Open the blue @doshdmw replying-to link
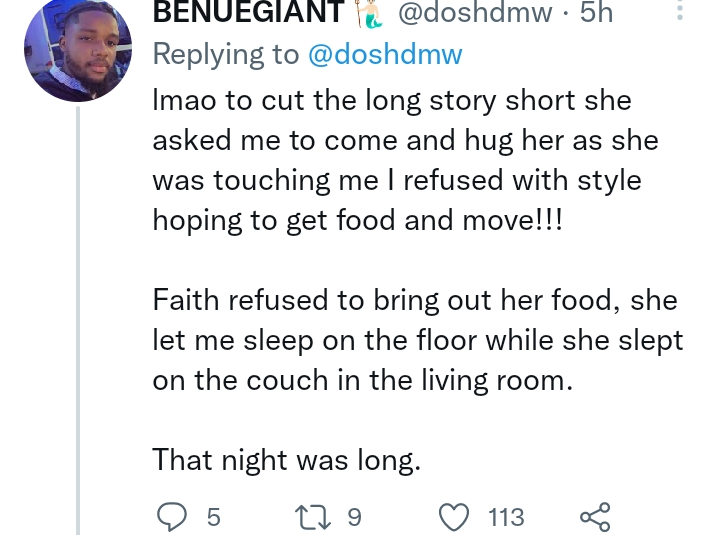This screenshot has height=535, width=720. click(385, 54)
